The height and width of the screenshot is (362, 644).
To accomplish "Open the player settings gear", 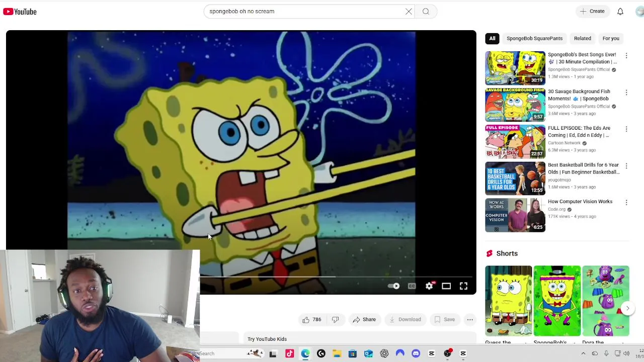I will pyautogui.click(x=429, y=286).
